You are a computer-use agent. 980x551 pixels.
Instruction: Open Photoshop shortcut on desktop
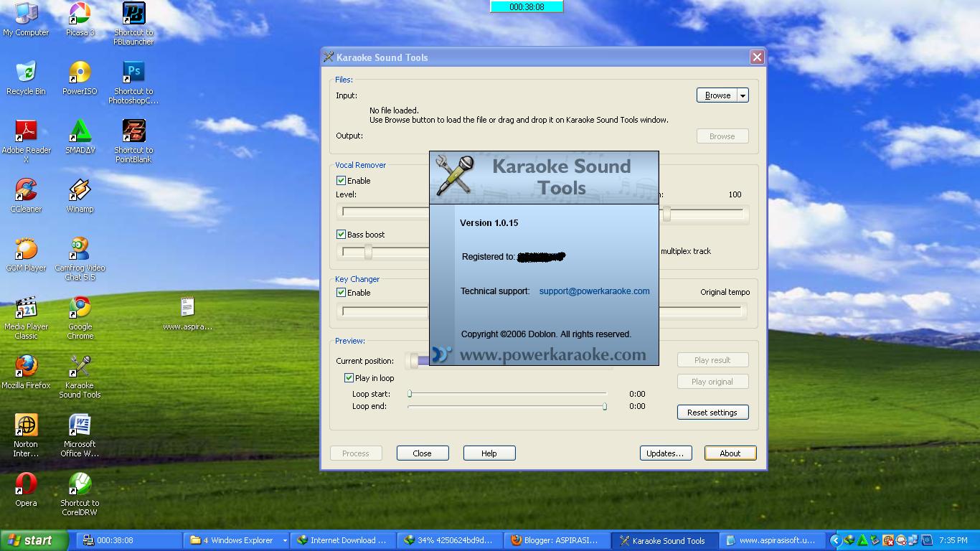click(133, 83)
